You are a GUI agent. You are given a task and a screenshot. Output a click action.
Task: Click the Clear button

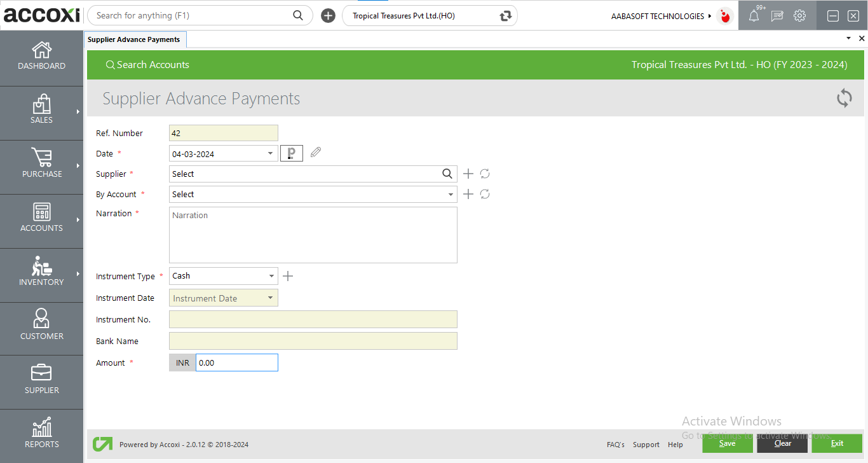[782, 443]
